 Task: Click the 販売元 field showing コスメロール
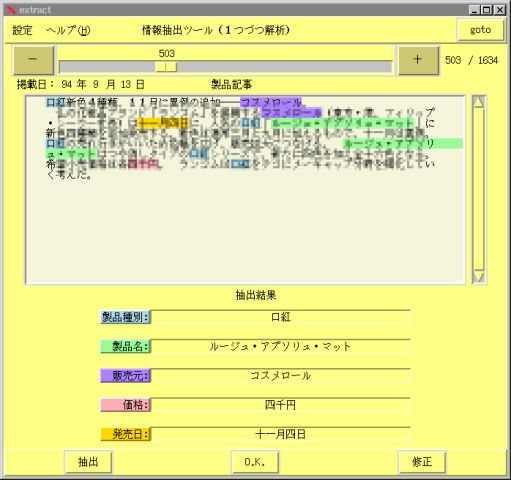(x=281, y=376)
